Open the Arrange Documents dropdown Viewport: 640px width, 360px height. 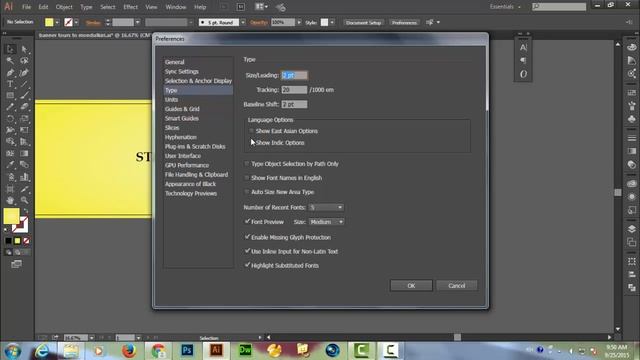[x=261, y=7]
